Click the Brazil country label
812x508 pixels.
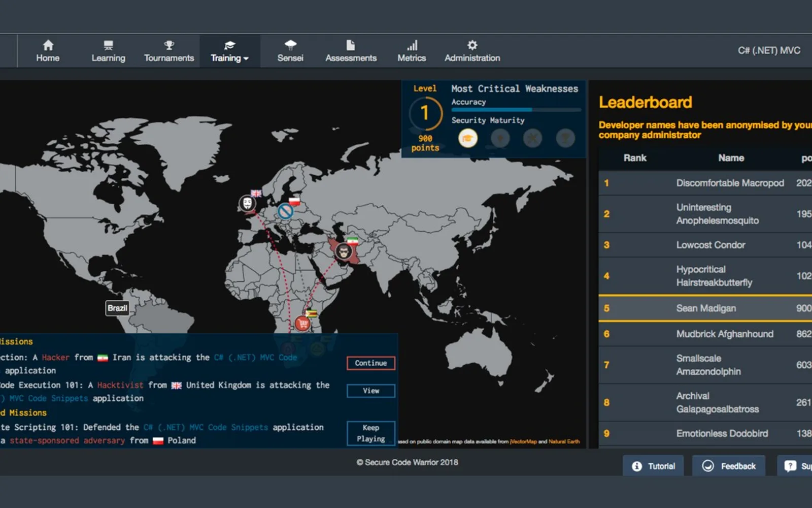click(x=117, y=308)
